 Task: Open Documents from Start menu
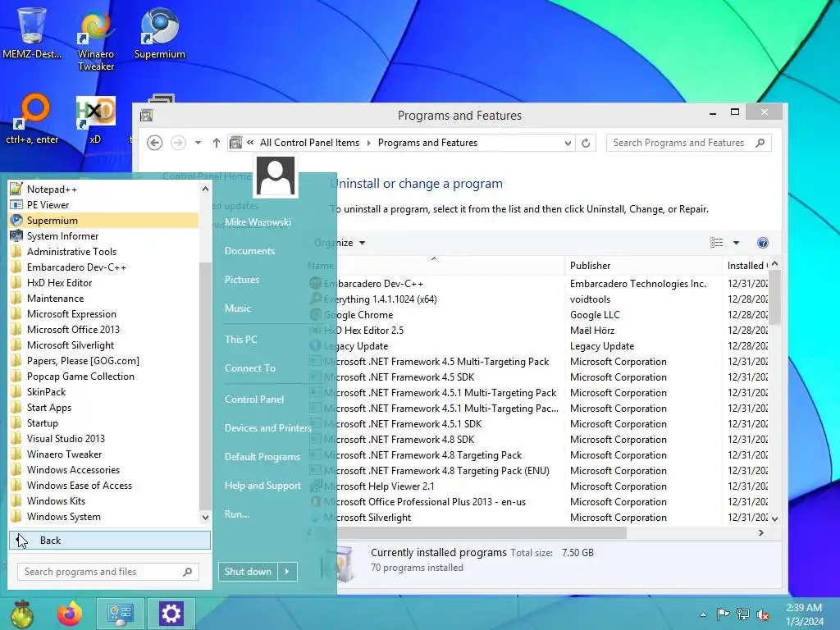point(249,251)
